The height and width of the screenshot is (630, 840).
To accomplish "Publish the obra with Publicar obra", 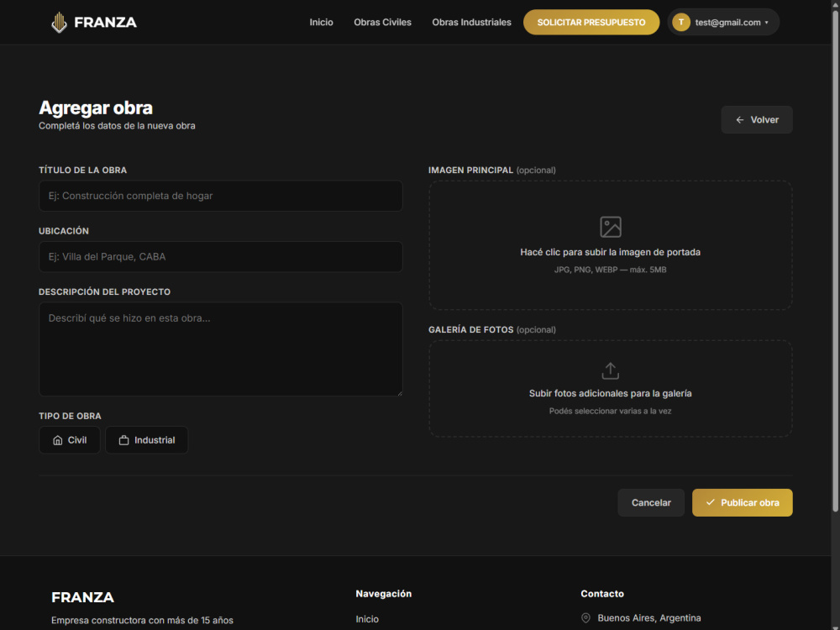I will click(742, 502).
